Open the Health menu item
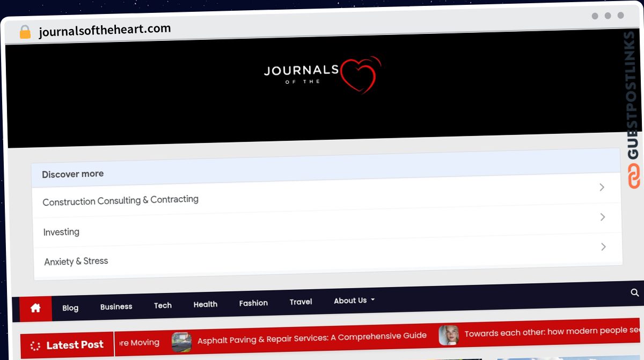644x360 pixels. tap(205, 304)
